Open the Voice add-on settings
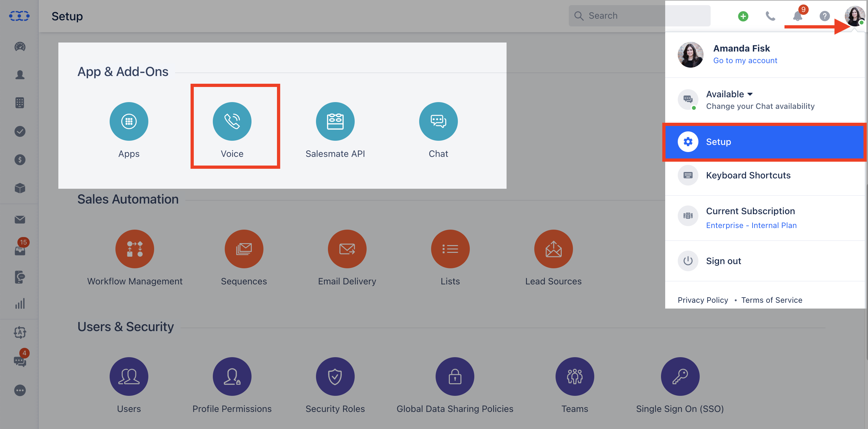 [232, 121]
